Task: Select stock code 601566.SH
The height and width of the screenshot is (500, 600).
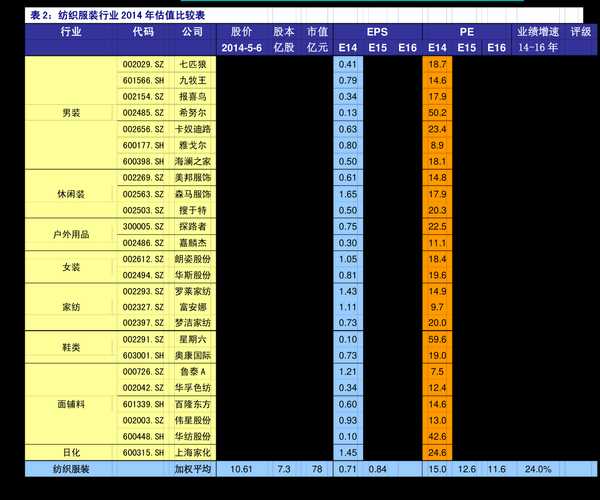Action: pyautogui.click(x=143, y=80)
